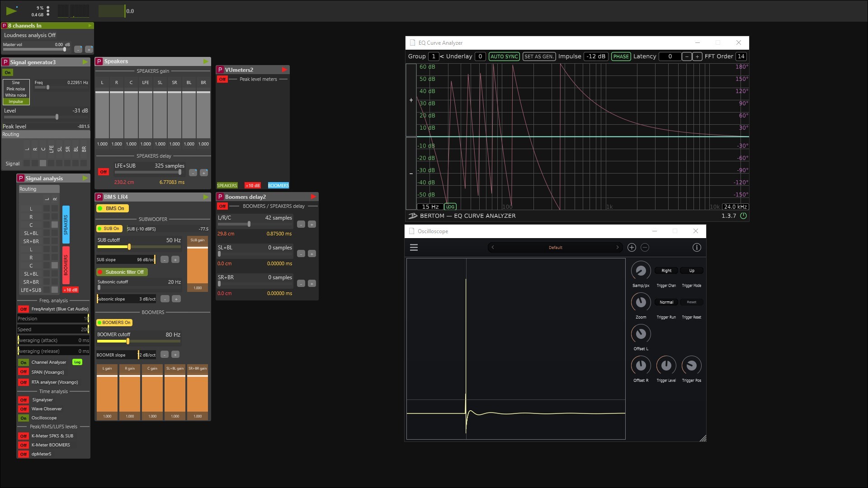Open the Oscilloscope hamburger menu
Screen dimensions: 868x488
[414, 247]
